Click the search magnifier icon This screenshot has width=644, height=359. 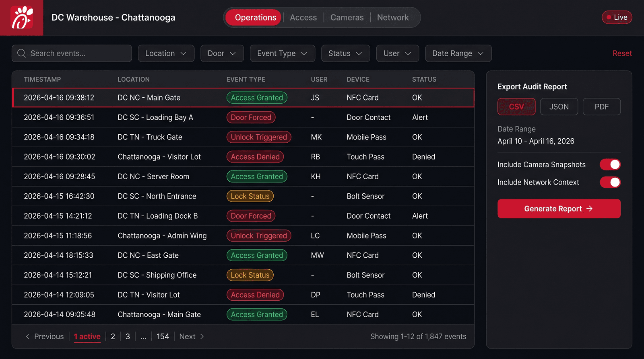click(x=22, y=53)
